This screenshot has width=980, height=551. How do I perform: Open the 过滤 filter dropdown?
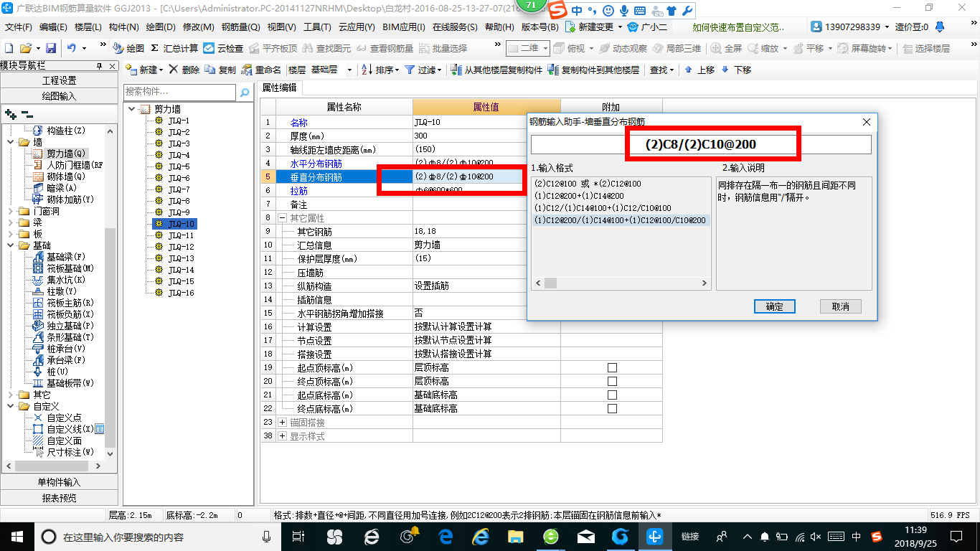pos(423,70)
